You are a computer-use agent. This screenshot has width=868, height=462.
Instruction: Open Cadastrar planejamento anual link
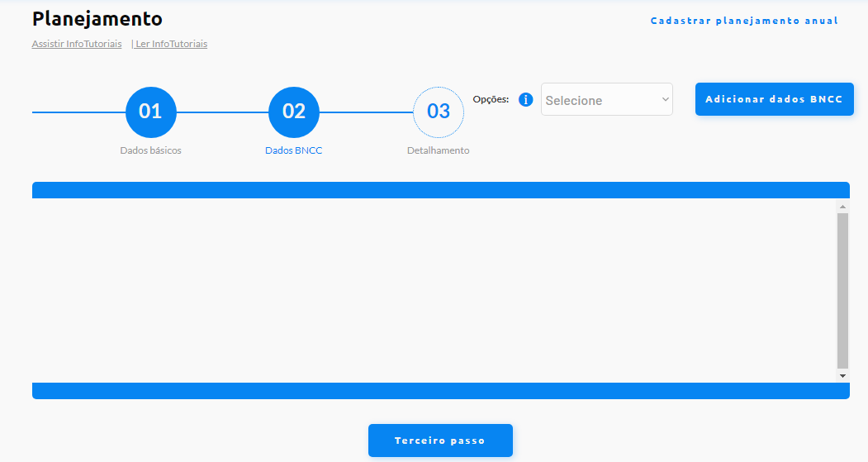coord(744,21)
